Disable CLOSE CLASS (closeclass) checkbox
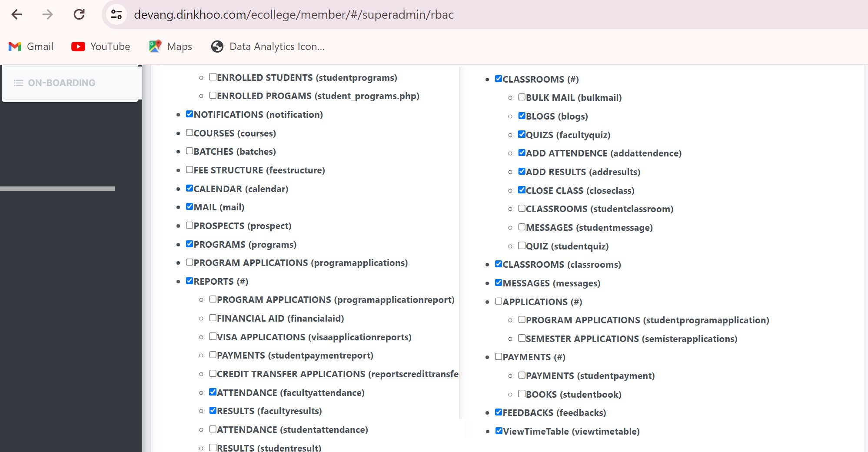Viewport: 868px width, 452px height. click(522, 190)
